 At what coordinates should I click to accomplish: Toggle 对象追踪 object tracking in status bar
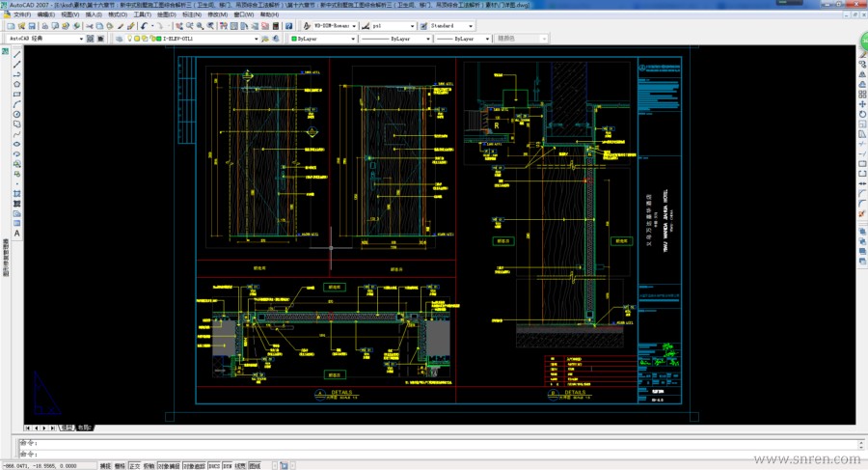click(194, 466)
